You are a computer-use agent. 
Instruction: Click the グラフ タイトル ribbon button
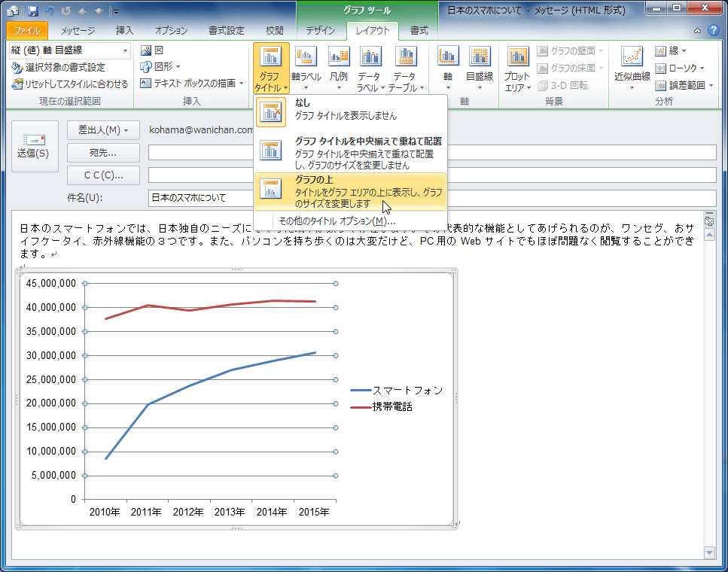click(x=272, y=68)
